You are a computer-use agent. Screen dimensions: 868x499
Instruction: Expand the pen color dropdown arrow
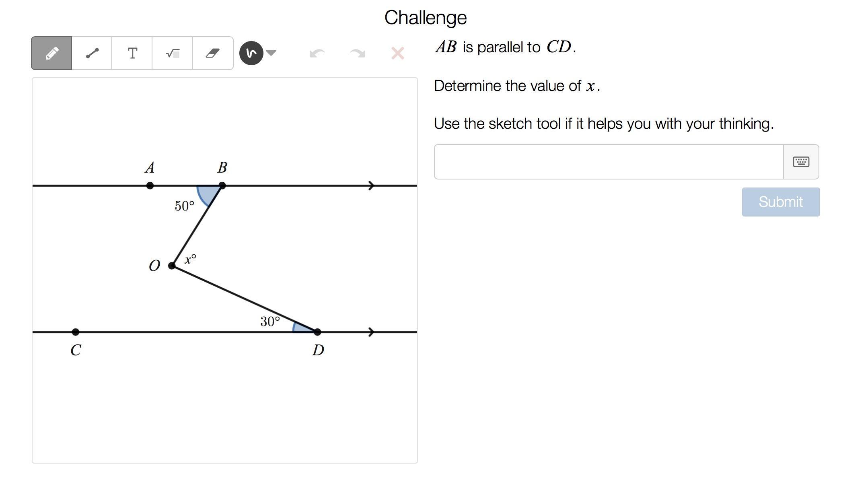pyautogui.click(x=272, y=53)
